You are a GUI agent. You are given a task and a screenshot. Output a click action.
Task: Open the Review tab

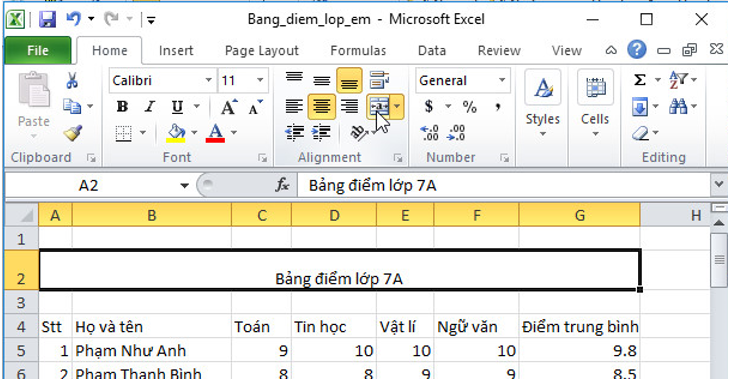coord(499,50)
